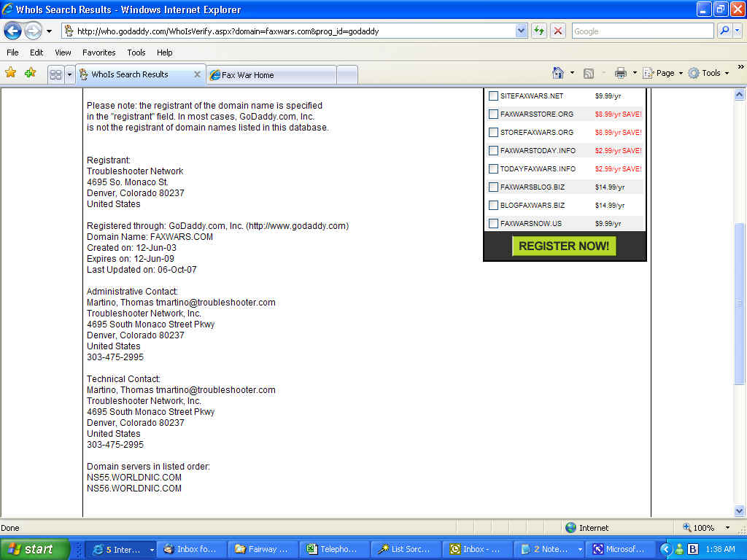Expand zoom level dropdown arrow
747x560 pixels.
(727, 528)
